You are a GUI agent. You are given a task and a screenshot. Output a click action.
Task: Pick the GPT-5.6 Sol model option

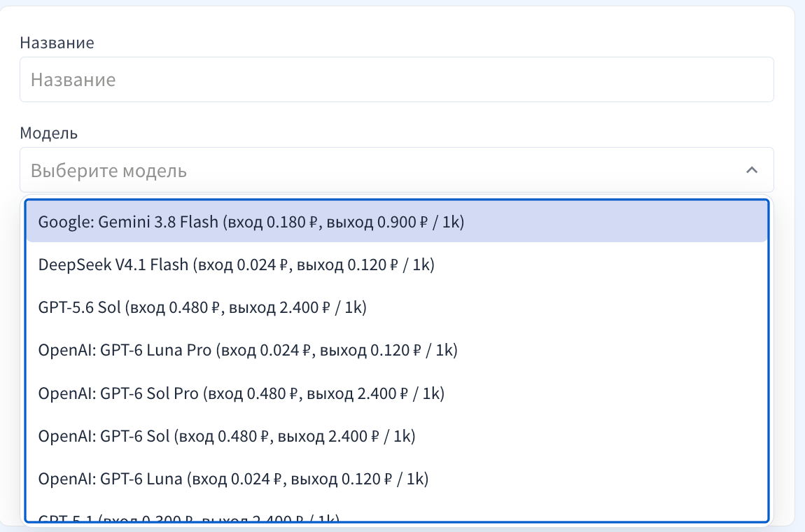[396, 307]
